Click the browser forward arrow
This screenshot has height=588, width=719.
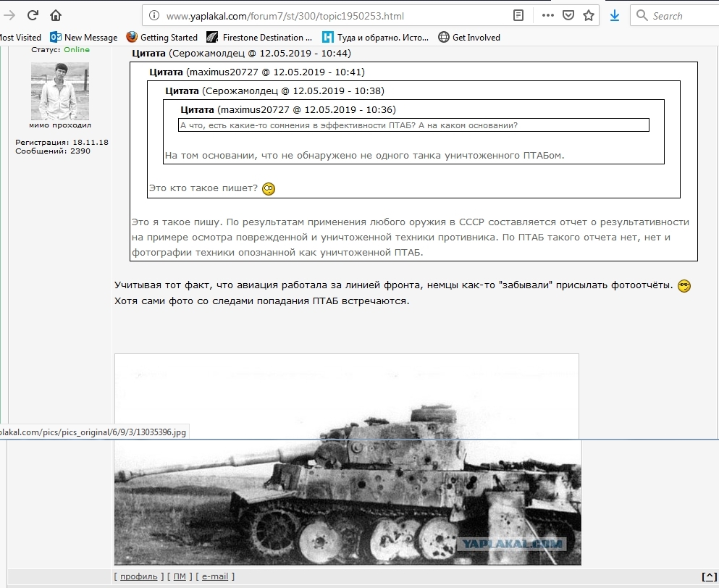point(9,16)
